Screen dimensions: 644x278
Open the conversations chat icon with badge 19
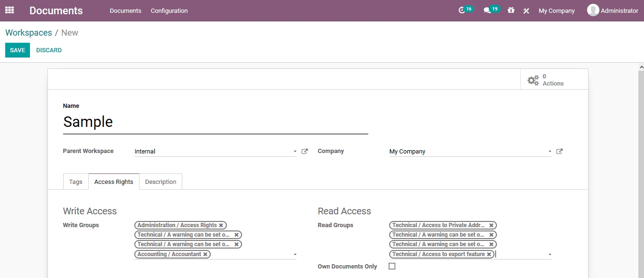pyautogui.click(x=487, y=10)
